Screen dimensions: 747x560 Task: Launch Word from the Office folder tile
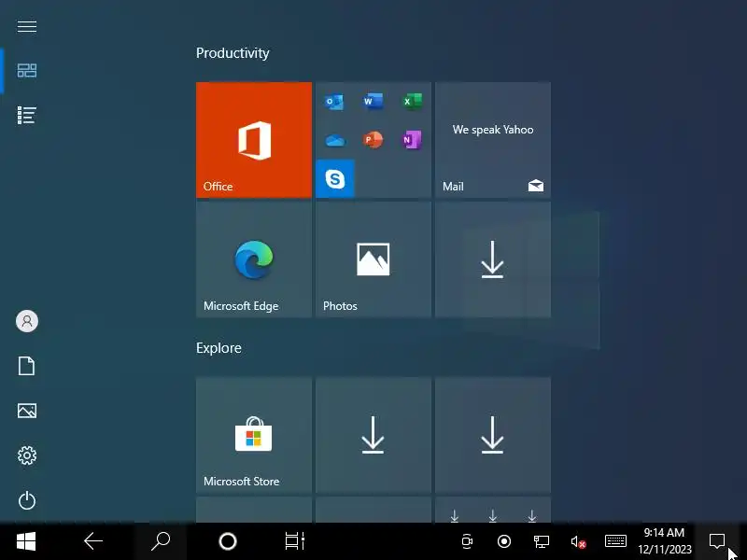(373, 102)
